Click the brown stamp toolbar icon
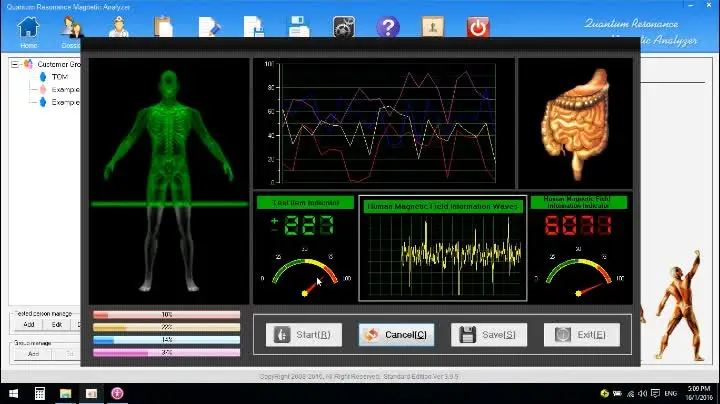The height and width of the screenshot is (404, 720). [433, 27]
